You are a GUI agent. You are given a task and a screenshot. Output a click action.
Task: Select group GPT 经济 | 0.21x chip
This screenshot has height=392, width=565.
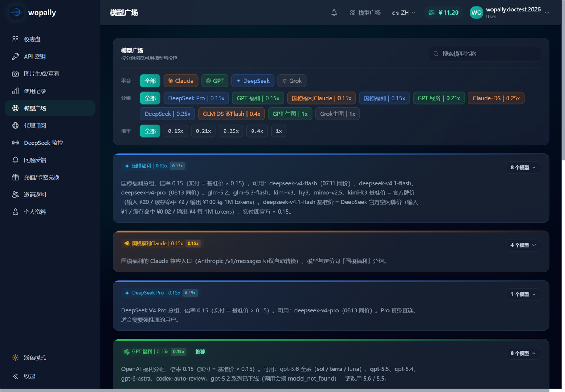[439, 98]
